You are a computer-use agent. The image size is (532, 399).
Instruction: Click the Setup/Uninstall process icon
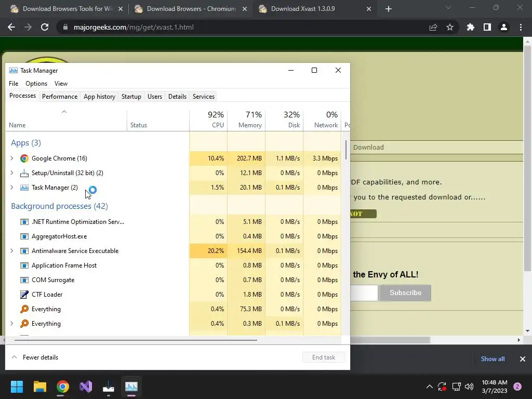coord(24,173)
